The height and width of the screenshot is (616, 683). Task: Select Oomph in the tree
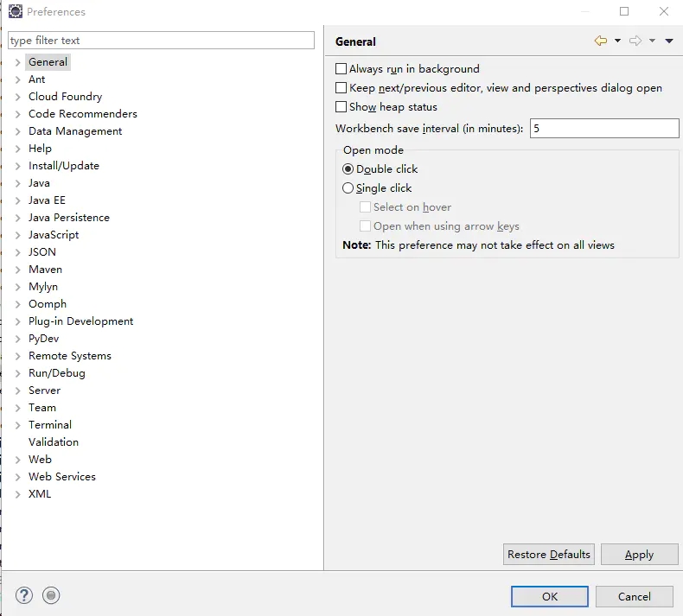[x=48, y=304]
